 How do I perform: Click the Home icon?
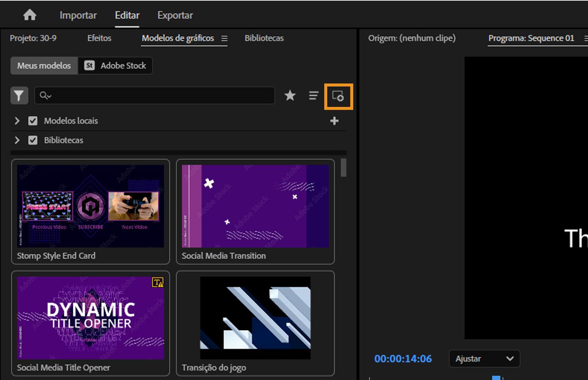[30, 15]
